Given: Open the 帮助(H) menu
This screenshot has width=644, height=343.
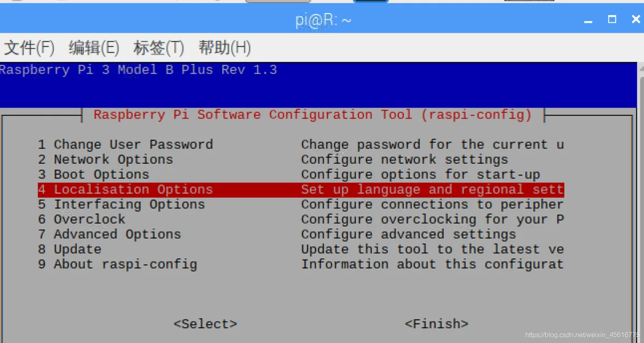Looking at the screenshot, I should pos(224,48).
